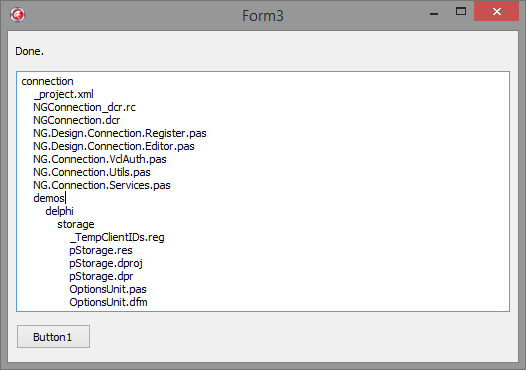Image resolution: width=526 pixels, height=370 pixels.
Task: Click 'NG.Connection.Services.pas' entry
Action: tap(102, 186)
